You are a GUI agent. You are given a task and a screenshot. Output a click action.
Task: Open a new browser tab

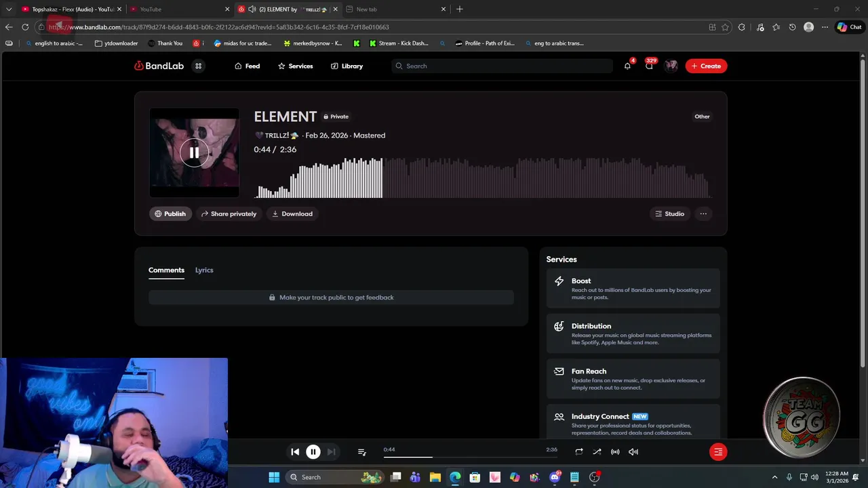460,9
